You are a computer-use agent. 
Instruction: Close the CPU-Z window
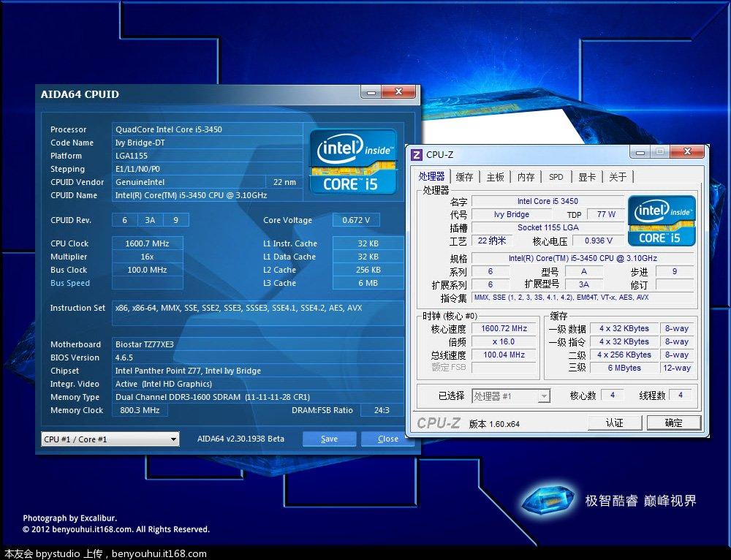click(687, 152)
